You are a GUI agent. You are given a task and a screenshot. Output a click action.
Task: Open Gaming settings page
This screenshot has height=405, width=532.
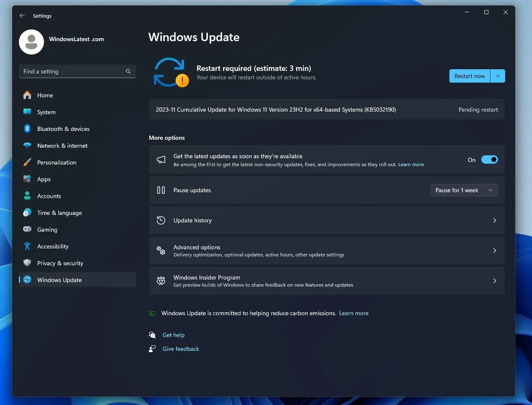point(78,230)
